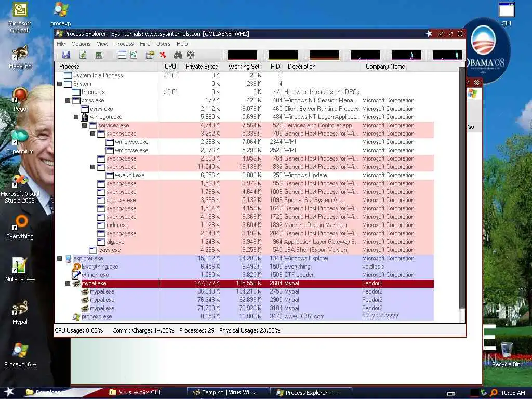Open the Find menu
The image size is (532, 399).
click(x=145, y=44)
